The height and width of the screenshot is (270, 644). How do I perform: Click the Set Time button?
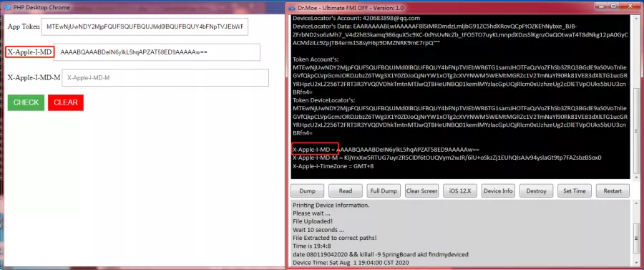[x=575, y=191]
